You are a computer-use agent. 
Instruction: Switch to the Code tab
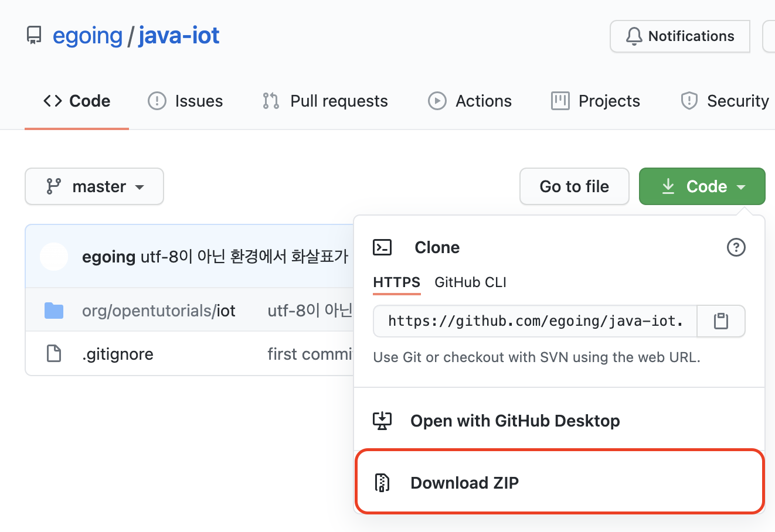[77, 101]
